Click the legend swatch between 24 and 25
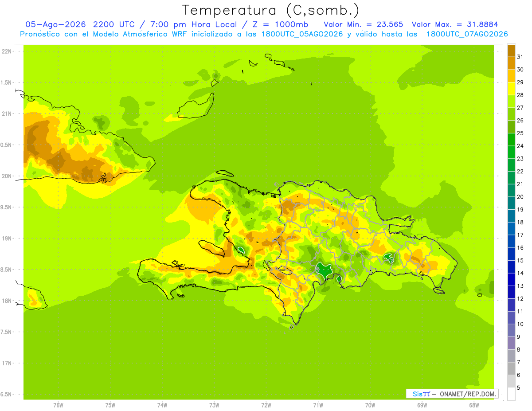Image resolution: width=532 pixels, height=411 pixels. click(511, 139)
